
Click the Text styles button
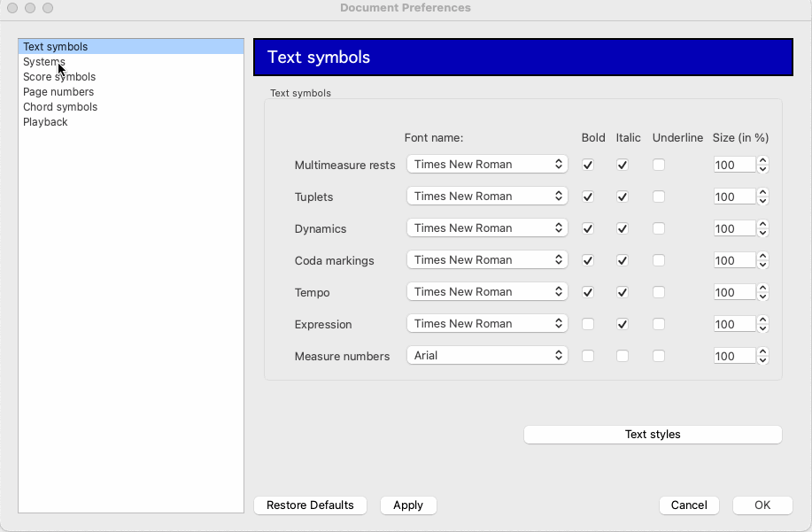653,435
